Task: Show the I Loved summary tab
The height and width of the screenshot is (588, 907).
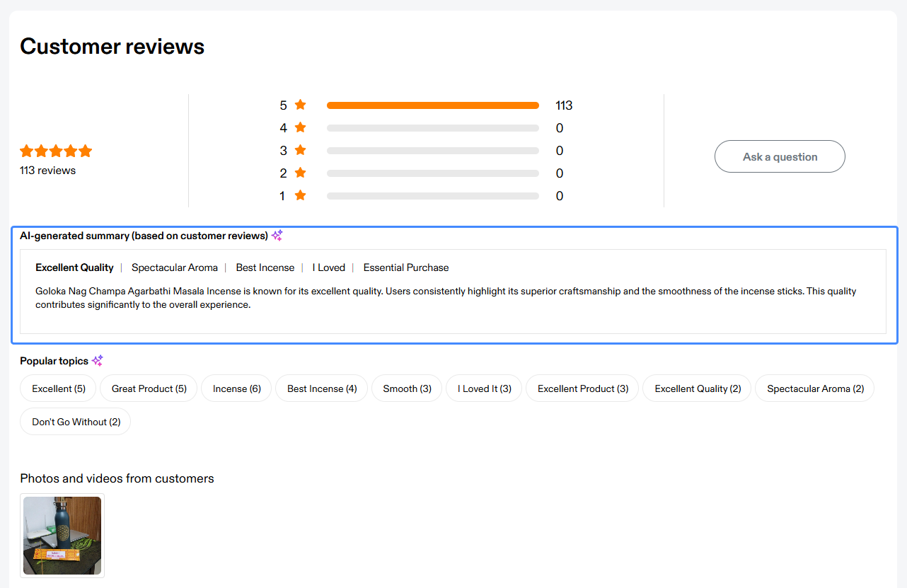Action: [328, 267]
